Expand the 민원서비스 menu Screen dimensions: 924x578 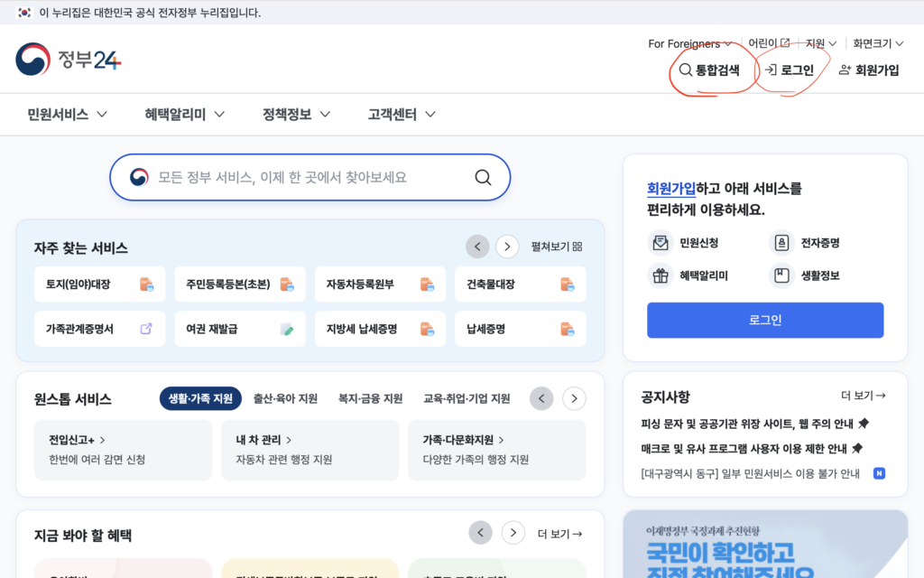click(x=68, y=115)
